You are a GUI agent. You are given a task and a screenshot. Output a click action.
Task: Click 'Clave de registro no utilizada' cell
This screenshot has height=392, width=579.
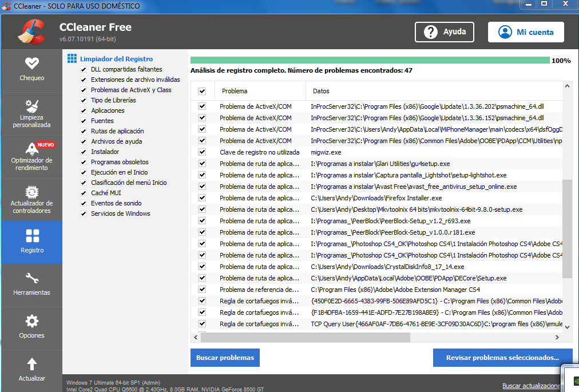click(260, 152)
